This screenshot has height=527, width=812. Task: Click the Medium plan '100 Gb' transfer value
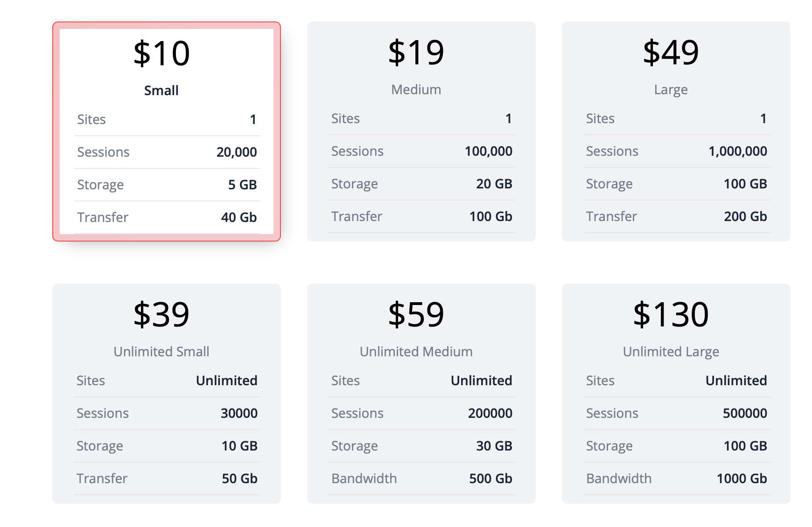tap(491, 216)
